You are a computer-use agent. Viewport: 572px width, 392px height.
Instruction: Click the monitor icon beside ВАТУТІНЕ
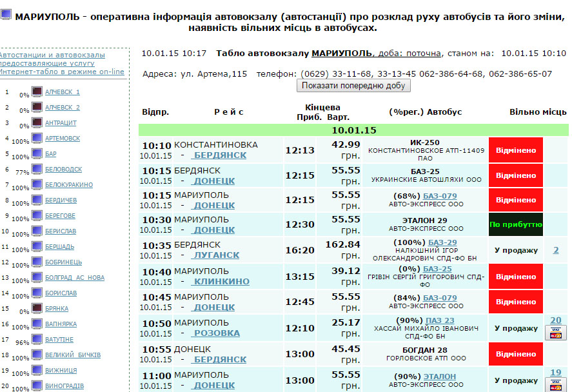pos(37,339)
